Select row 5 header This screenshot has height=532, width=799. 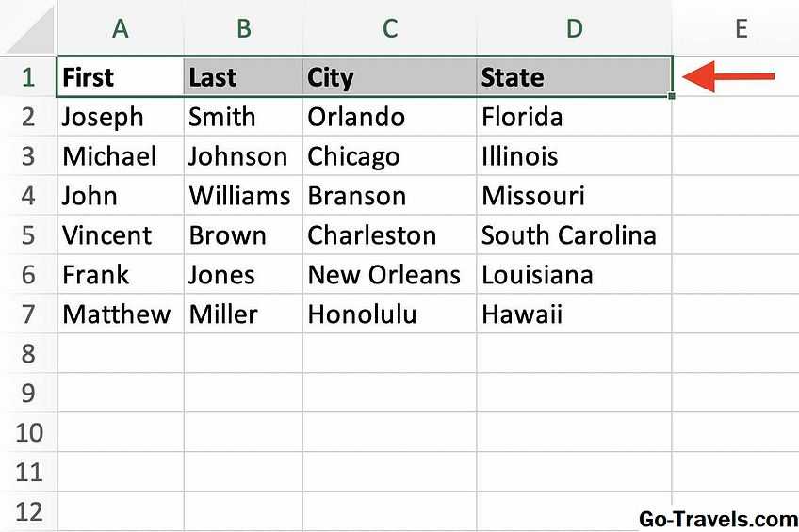pyautogui.click(x=27, y=234)
